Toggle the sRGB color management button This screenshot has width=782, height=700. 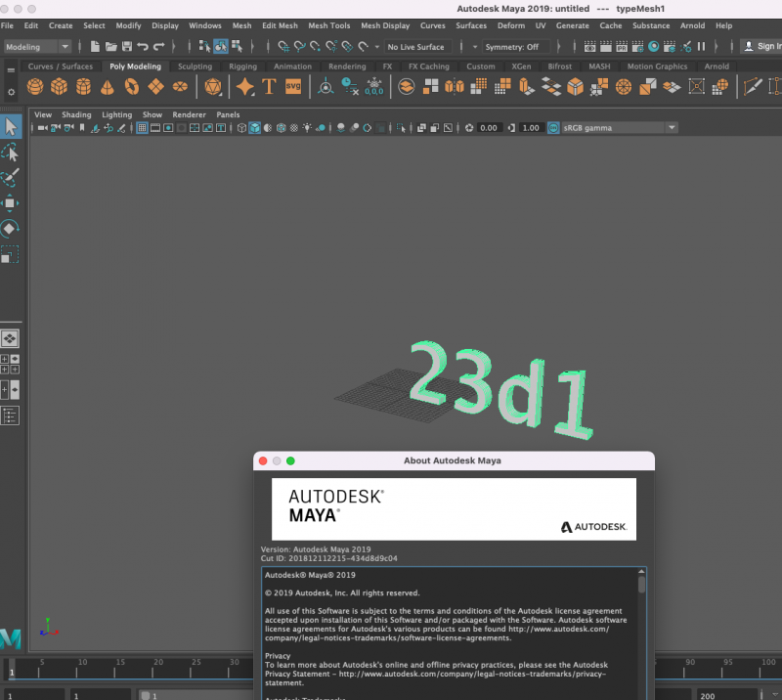click(554, 128)
